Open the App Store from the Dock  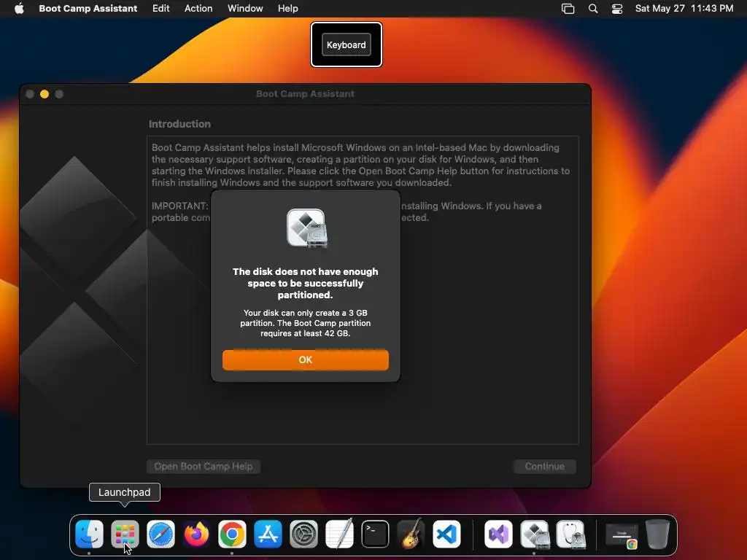point(268,534)
